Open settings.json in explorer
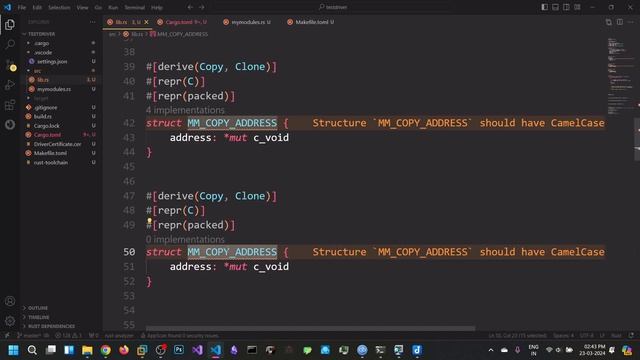Image resolution: width=640 pixels, height=360 pixels. [x=52, y=62]
